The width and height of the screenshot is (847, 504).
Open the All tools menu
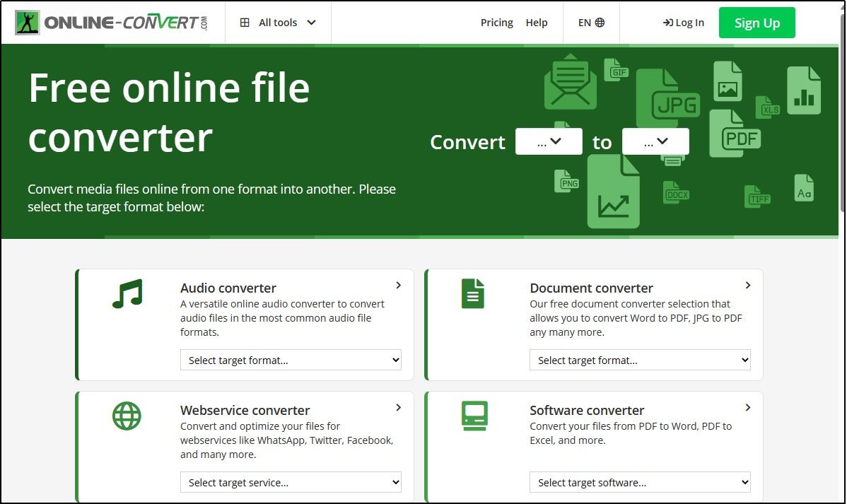point(278,23)
